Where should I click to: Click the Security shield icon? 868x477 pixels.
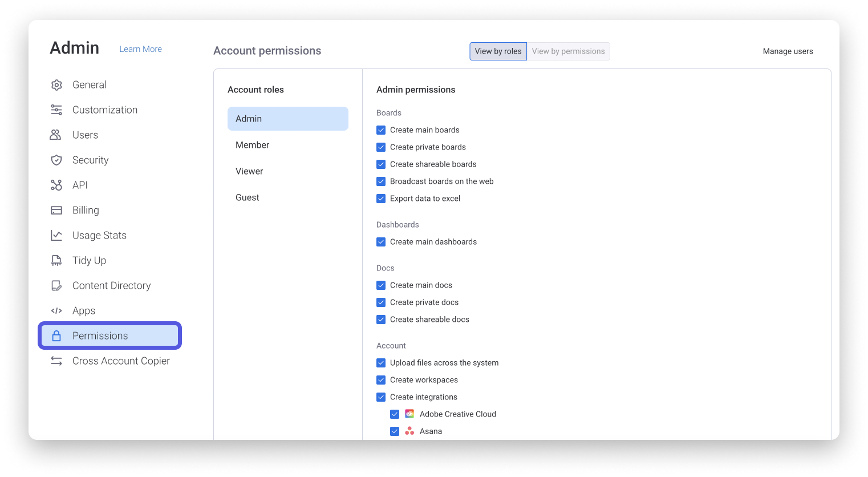point(56,160)
